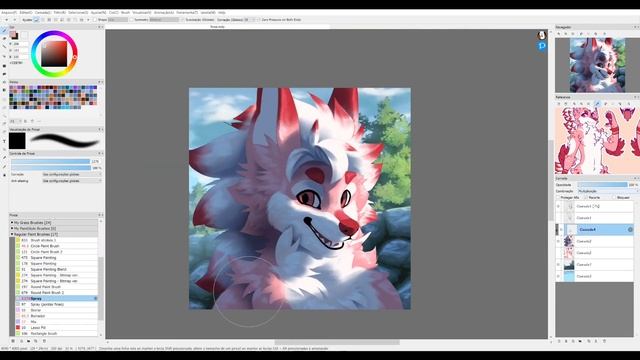Toggle visibility of Camada3 layer
Screen dimensions: 640x360
click(x=558, y=276)
